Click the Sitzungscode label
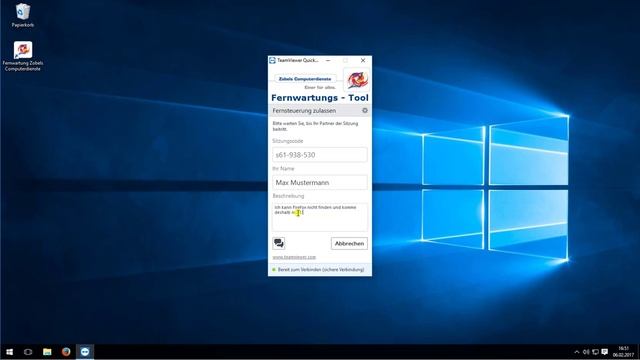 coord(288,141)
